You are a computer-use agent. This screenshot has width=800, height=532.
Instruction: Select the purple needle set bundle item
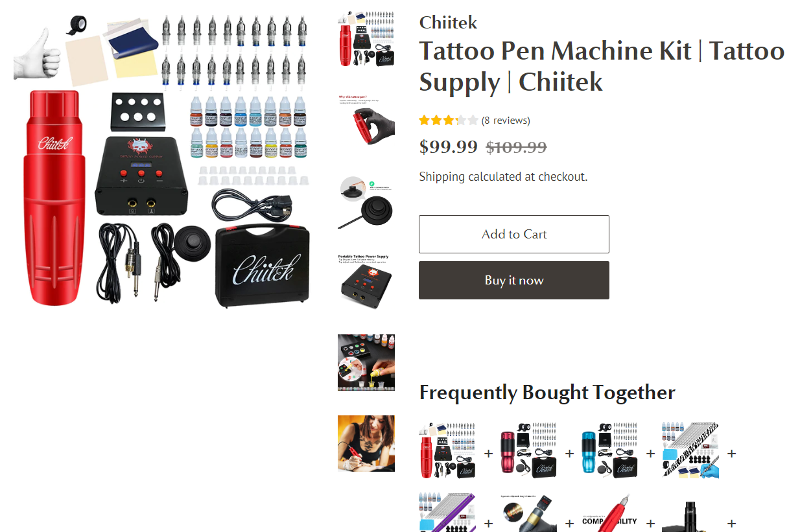point(447,513)
